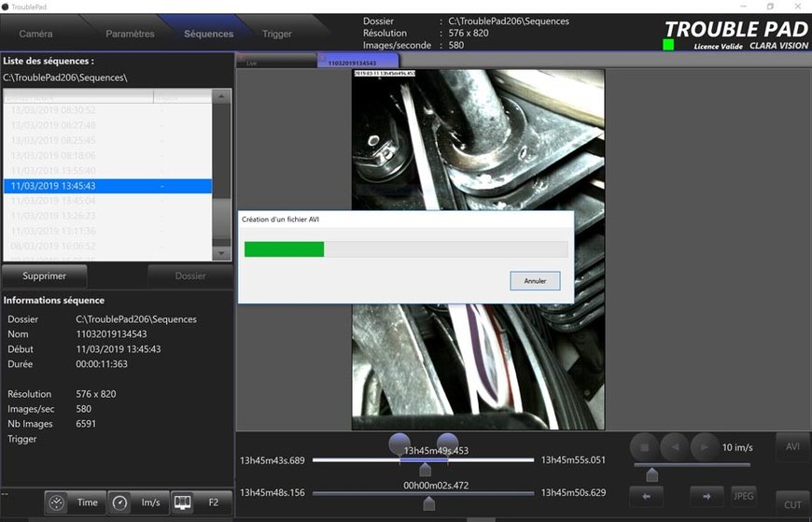Select the Séquences tab
Image resolution: width=812 pixels, height=522 pixels.
(209, 34)
